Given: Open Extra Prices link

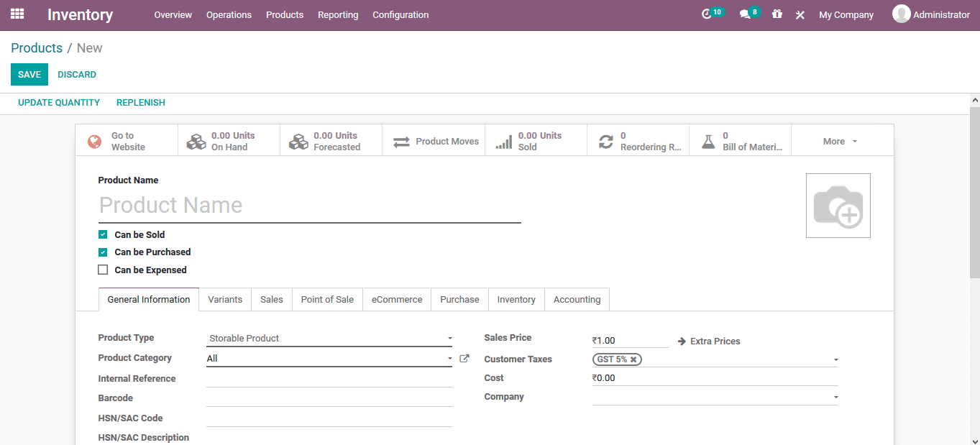Looking at the screenshot, I should pyautogui.click(x=715, y=341).
